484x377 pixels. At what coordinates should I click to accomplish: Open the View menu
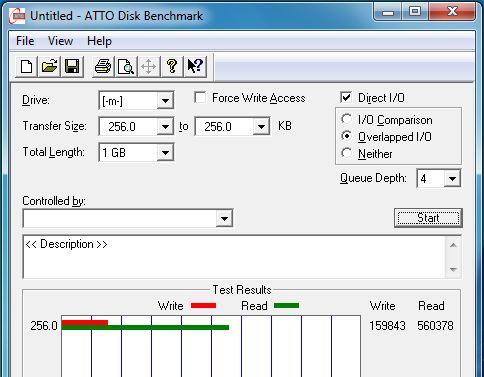point(60,41)
